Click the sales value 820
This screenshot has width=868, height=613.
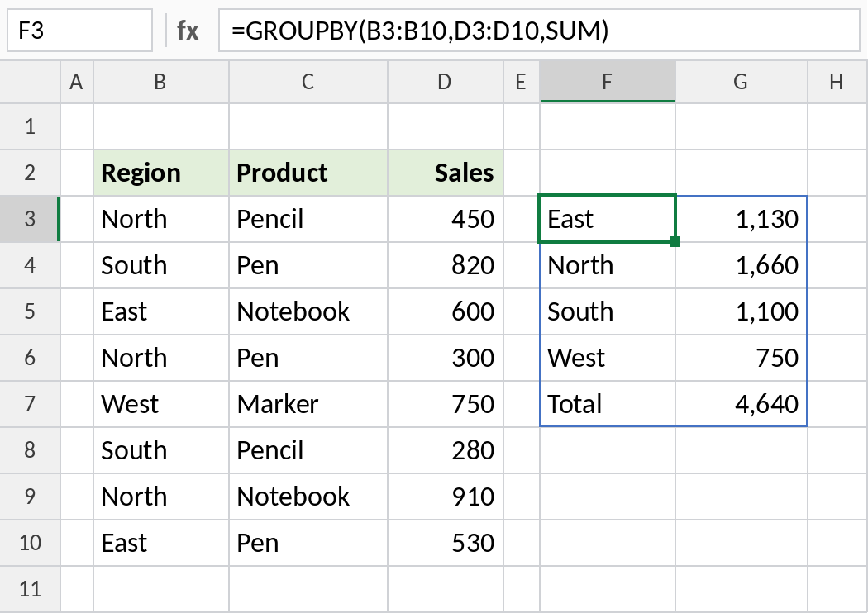pos(446,265)
